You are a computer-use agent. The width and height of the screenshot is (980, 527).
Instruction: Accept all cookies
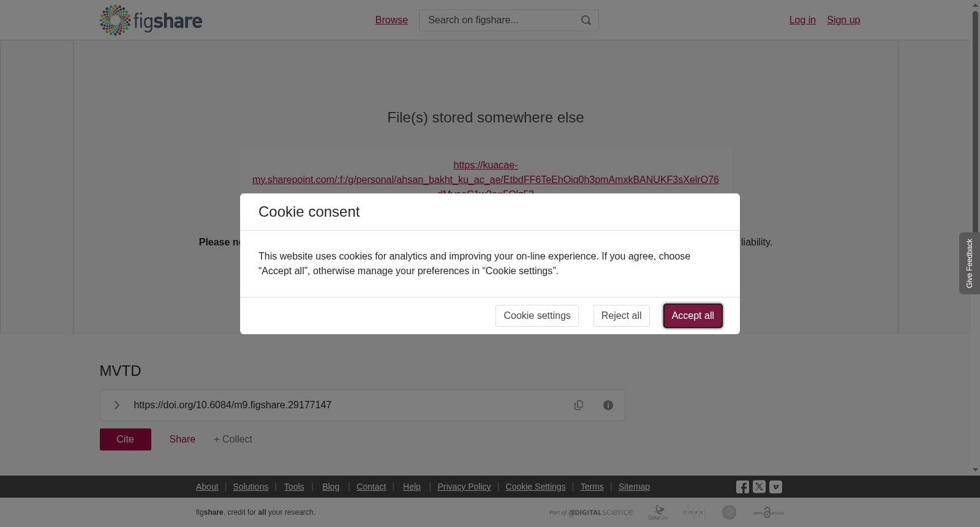coord(693,316)
